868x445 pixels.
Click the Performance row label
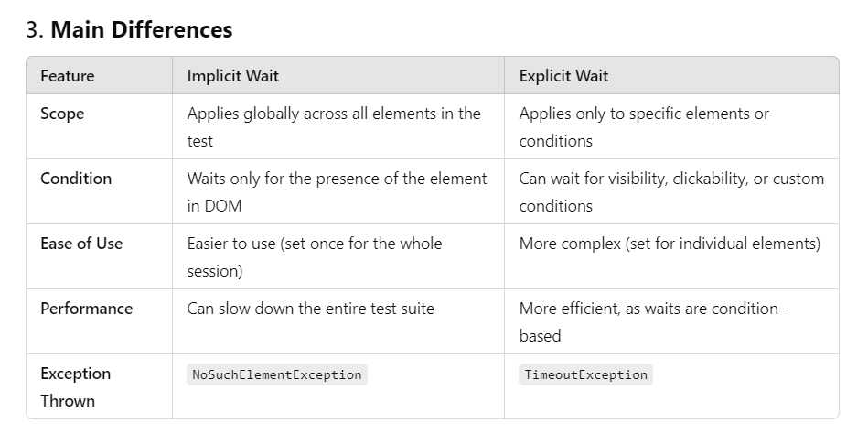[86, 309]
